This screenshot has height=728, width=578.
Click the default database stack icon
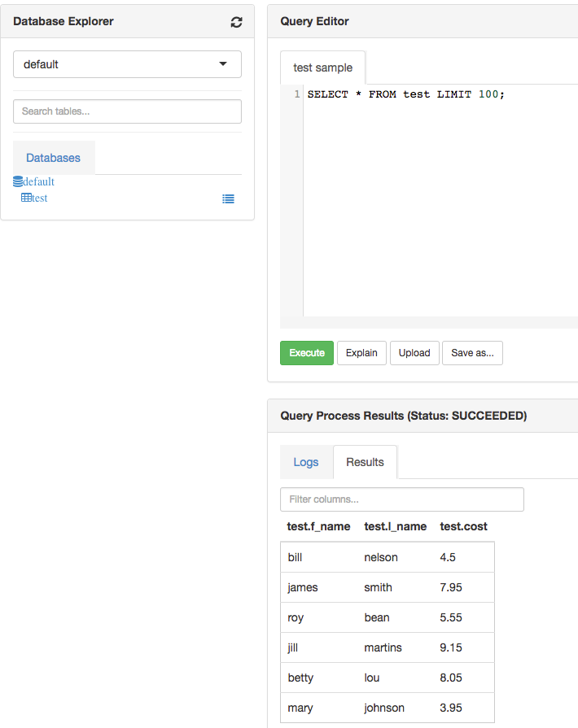18,181
